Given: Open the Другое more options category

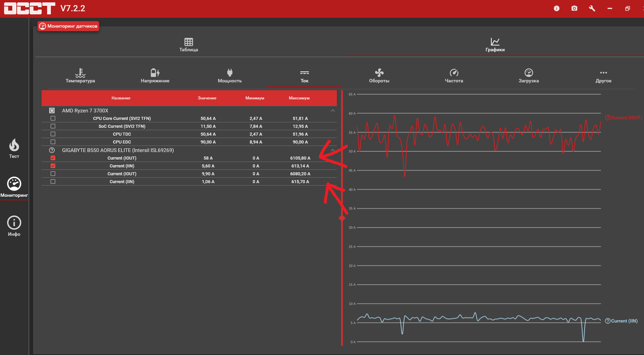Looking at the screenshot, I should [603, 76].
